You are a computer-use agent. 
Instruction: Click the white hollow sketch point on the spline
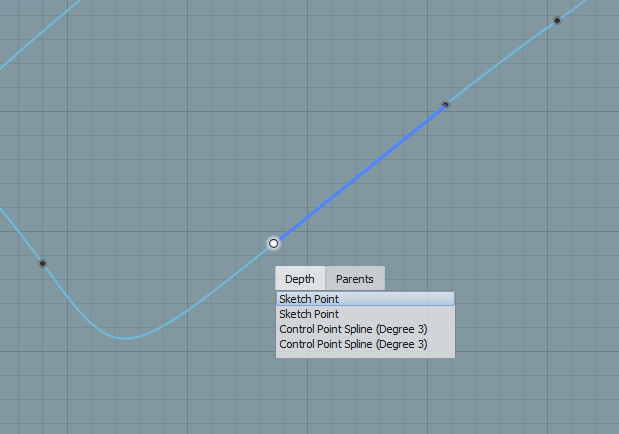click(273, 243)
